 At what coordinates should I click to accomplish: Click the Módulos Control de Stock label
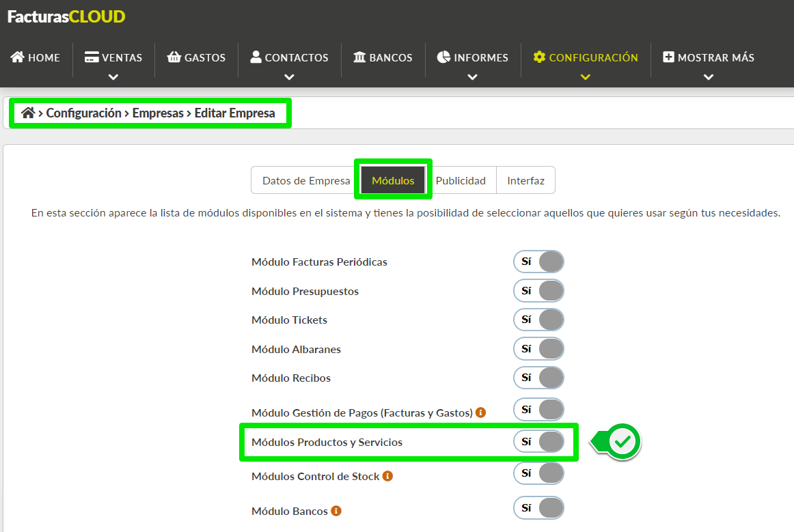pyautogui.click(x=316, y=476)
